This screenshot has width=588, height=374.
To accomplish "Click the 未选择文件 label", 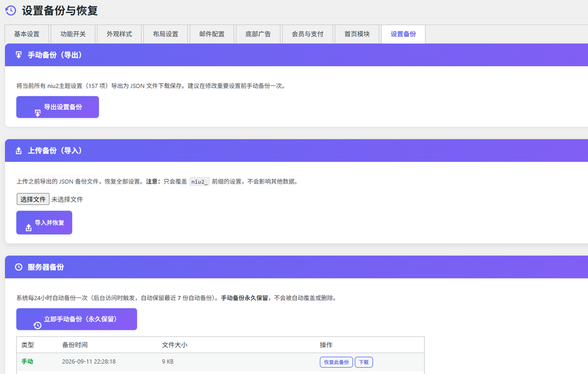I will [x=67, y=200].
